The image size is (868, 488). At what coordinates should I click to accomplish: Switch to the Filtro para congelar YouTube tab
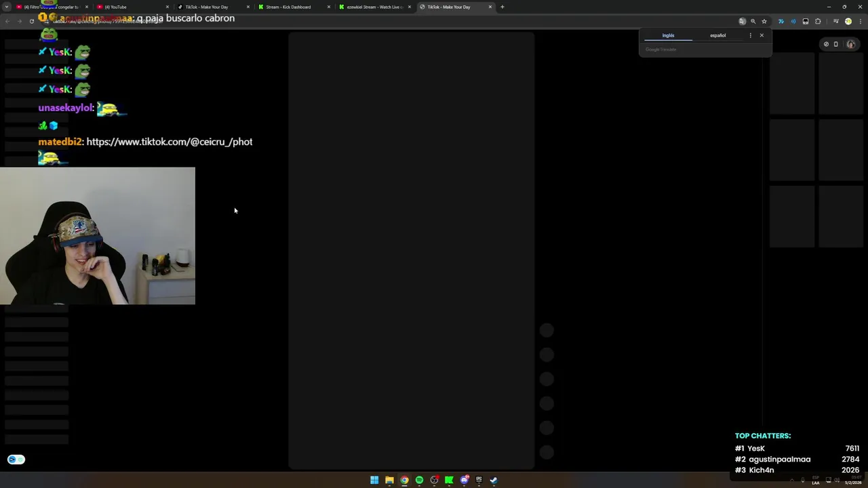51,7
